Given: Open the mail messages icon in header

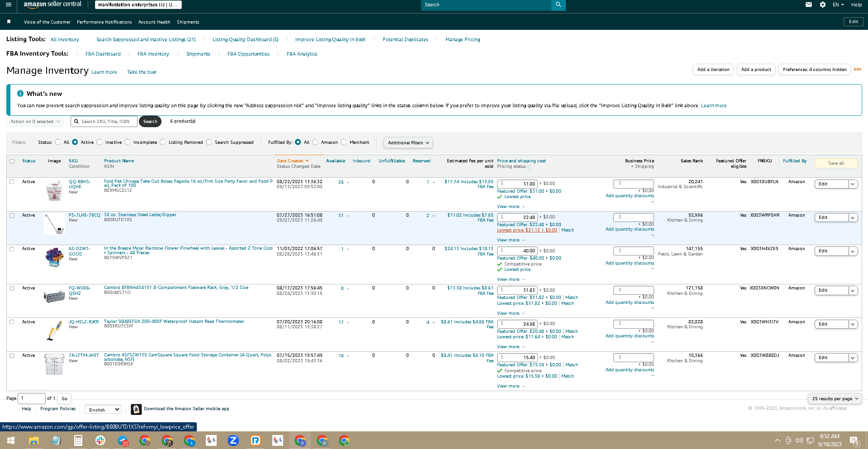Looking at the screenshot, I should click(x=809, y=5).
